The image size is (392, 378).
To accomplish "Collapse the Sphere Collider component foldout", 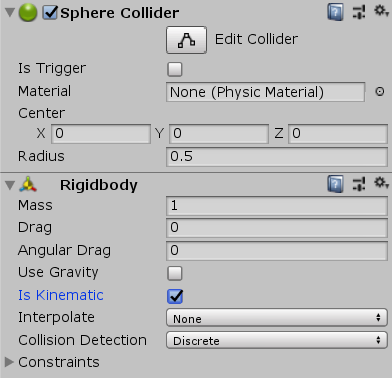I will (x=10, y=13).
